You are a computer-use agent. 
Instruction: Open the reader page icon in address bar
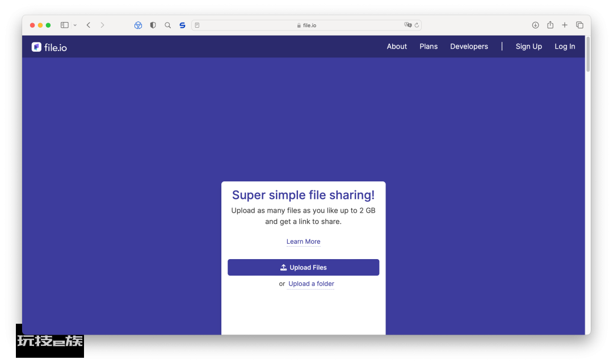pyautogui.click(x=197, y=25)
